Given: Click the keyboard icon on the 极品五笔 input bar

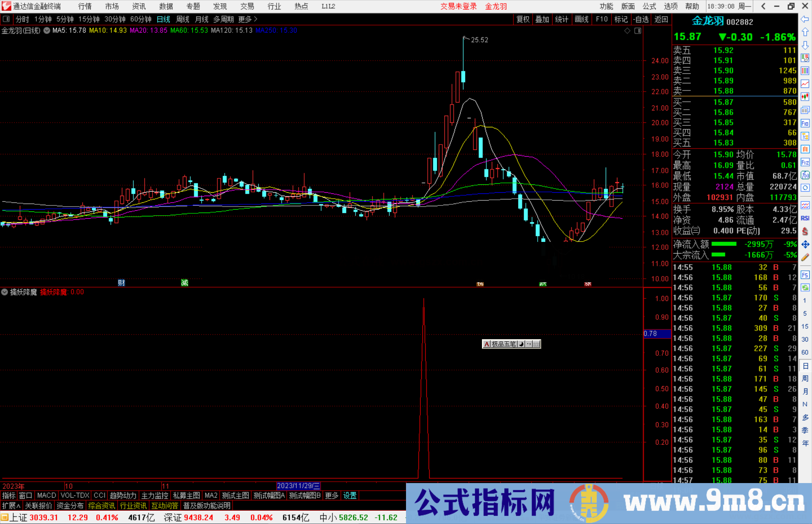Looking at the screenshot, I should click(537, 344).
